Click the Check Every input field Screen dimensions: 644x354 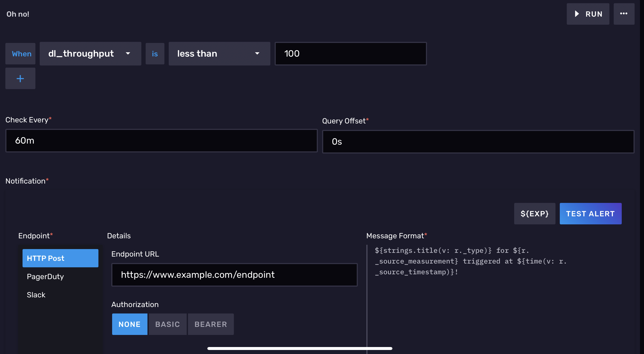click(161, 141)
